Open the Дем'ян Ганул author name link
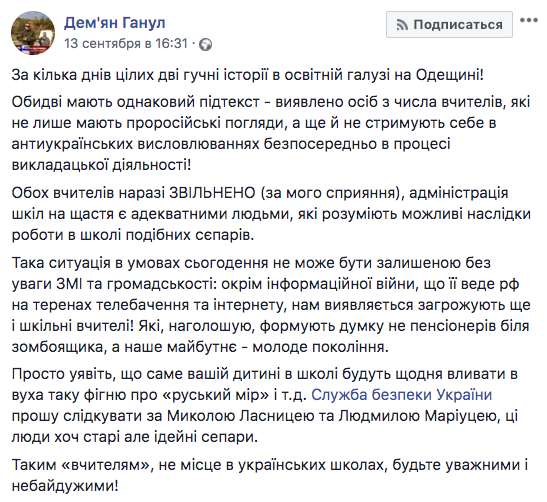This screenshot has width=547, height=502. click(114, 23)
